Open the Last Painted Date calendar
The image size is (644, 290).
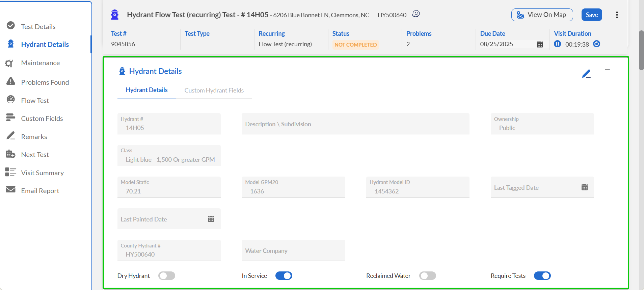[x=211, y=219]
